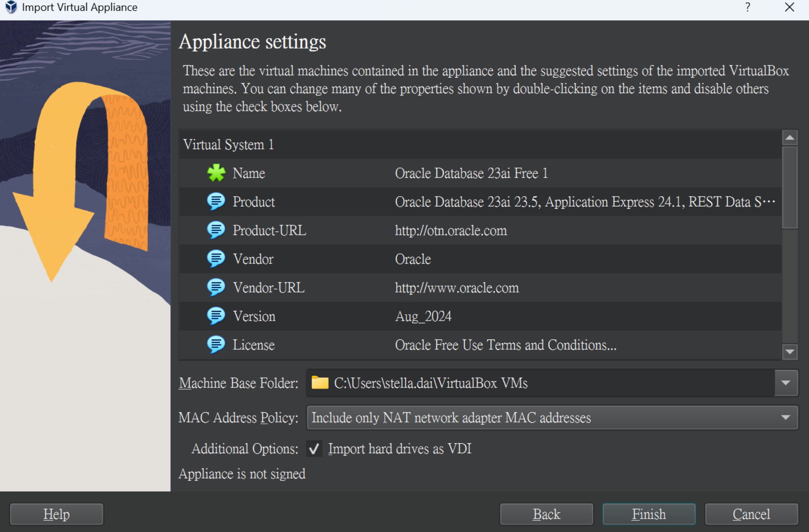
Task: Click the Vendor value 'Oracle'
Action: tap(413, 259)
